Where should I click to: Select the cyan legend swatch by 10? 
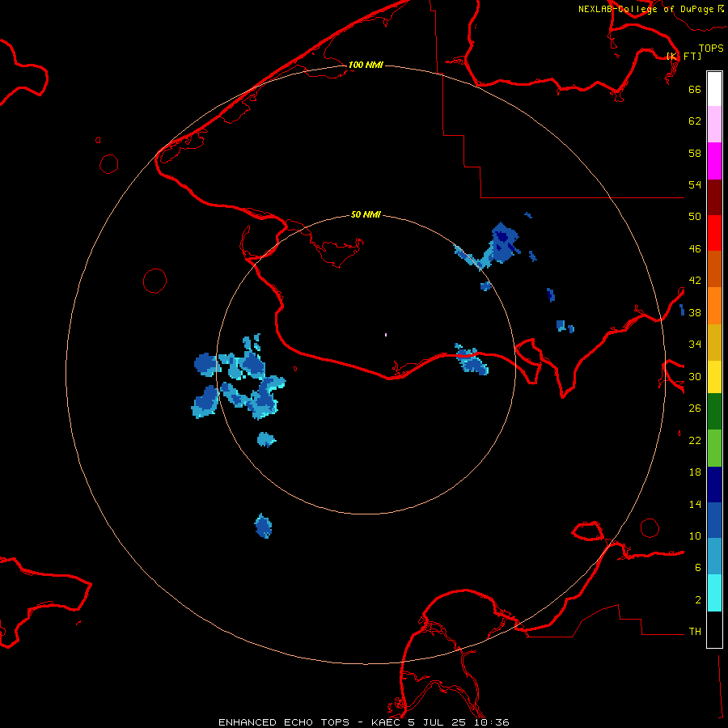714,593
